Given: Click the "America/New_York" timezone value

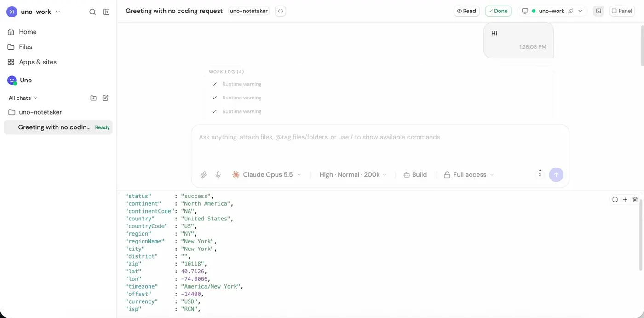Looking at the screenshot, I should (211, 286).
